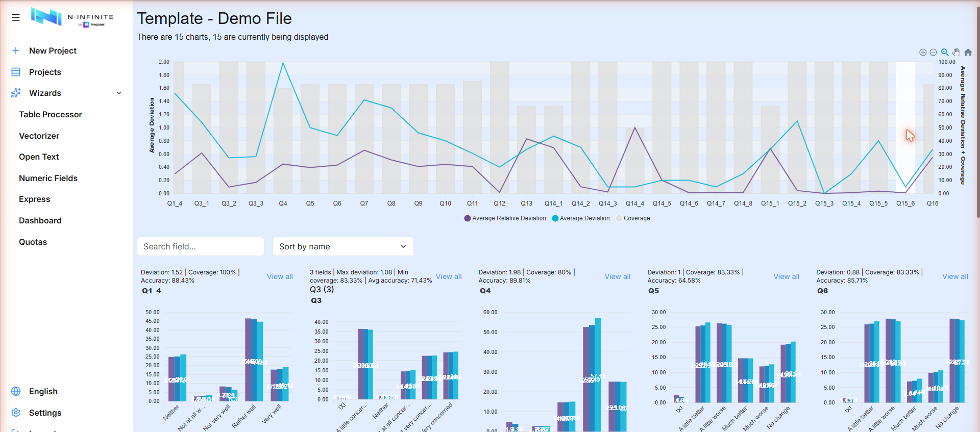Open Table Processor wizard
This screenshot has height=432, width=980.
(x=51, y=114)
